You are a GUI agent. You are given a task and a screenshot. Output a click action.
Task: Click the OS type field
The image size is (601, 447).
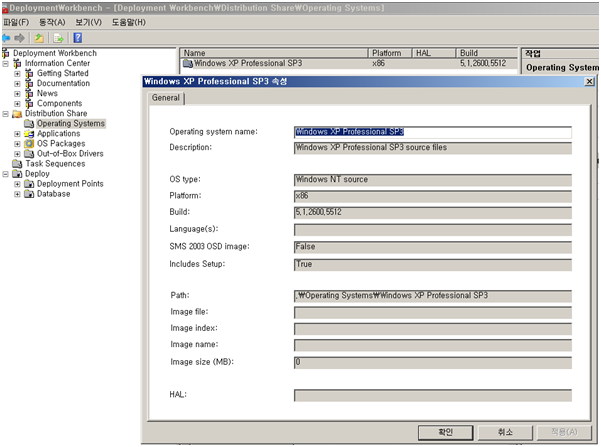[433, 180]
